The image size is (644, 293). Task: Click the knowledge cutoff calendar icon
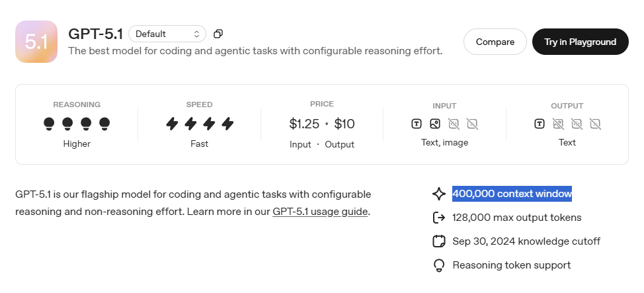coord(438,241)
